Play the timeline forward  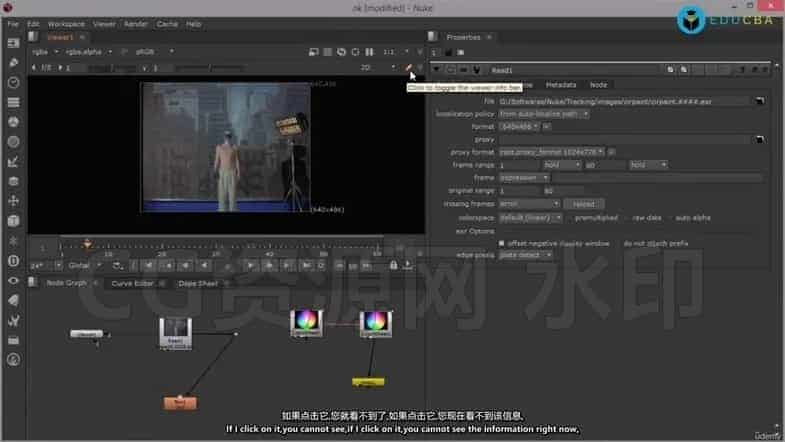pyautogui.click(x=250, y=265)
